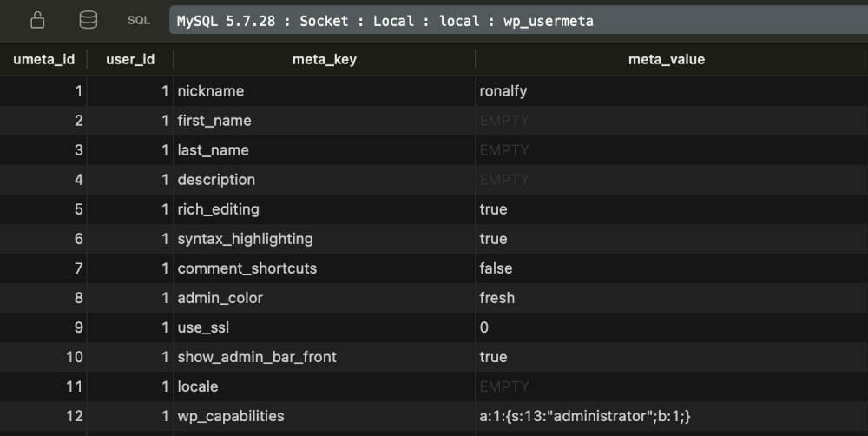The image size is (868, 436).
Task: Select the last_name meta_key cell
Action: 325,150
